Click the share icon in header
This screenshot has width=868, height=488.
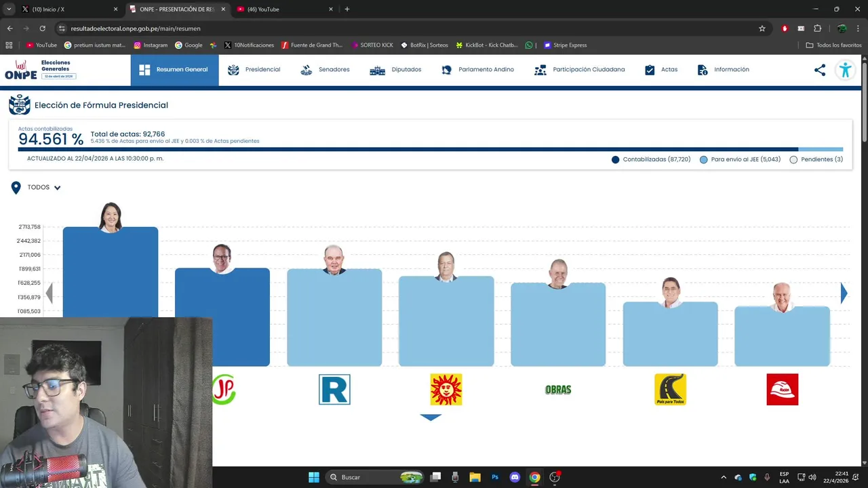tap(820, 70)
